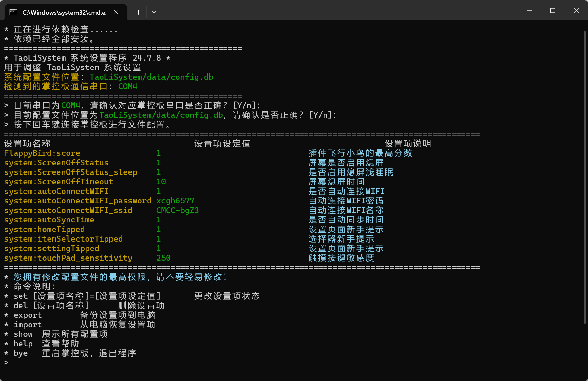
Task: Click the 命令说明 heading line
Action: (x=30, y=286)
